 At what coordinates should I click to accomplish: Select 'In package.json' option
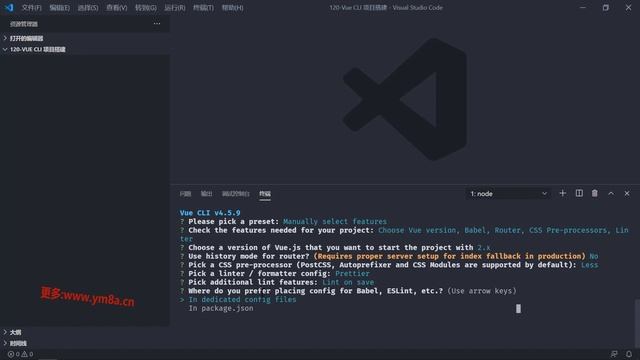221,309
